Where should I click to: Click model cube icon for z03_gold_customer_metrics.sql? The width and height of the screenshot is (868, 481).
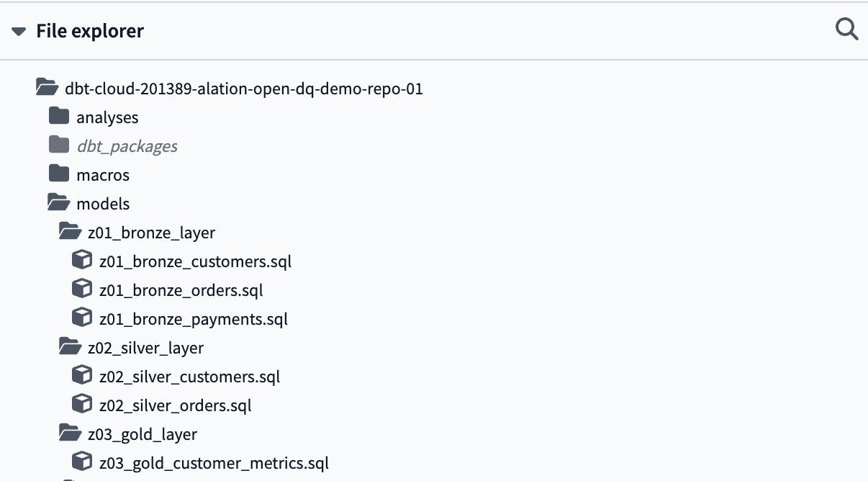pos(82,462)
